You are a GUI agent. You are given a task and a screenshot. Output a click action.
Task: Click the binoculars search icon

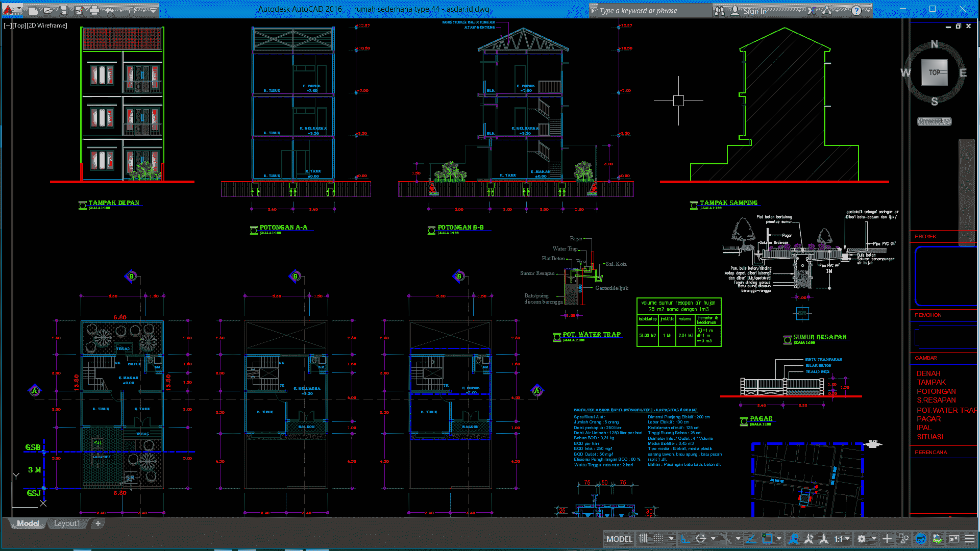tap(720, 10)
